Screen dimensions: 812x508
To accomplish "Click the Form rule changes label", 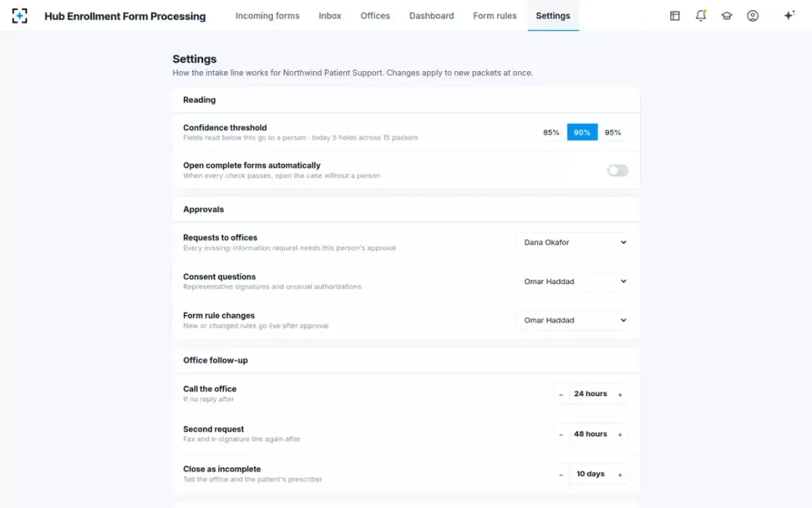I will click(x=219, y=316).
